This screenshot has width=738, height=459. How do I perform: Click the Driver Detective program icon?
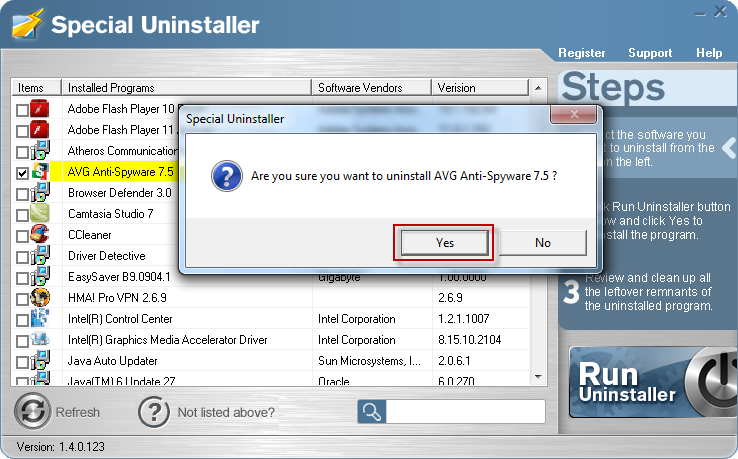tap(40, 255)
